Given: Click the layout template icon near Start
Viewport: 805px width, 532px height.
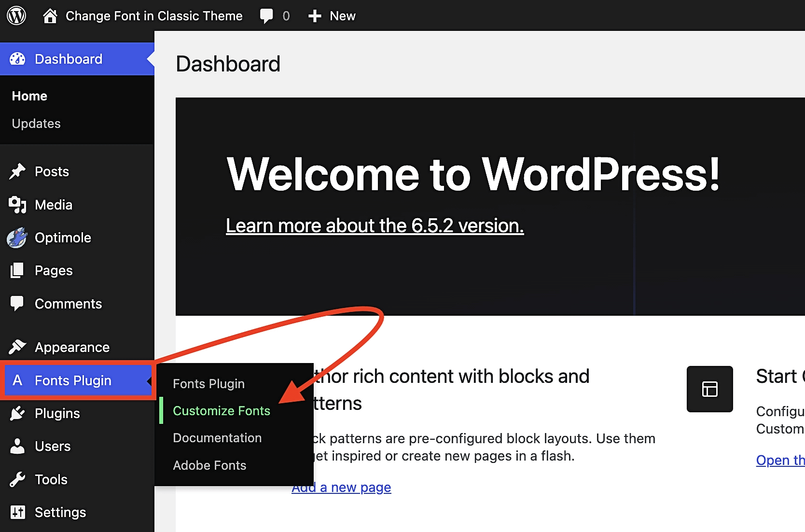Looking at the screenshot, I should 710,389.
